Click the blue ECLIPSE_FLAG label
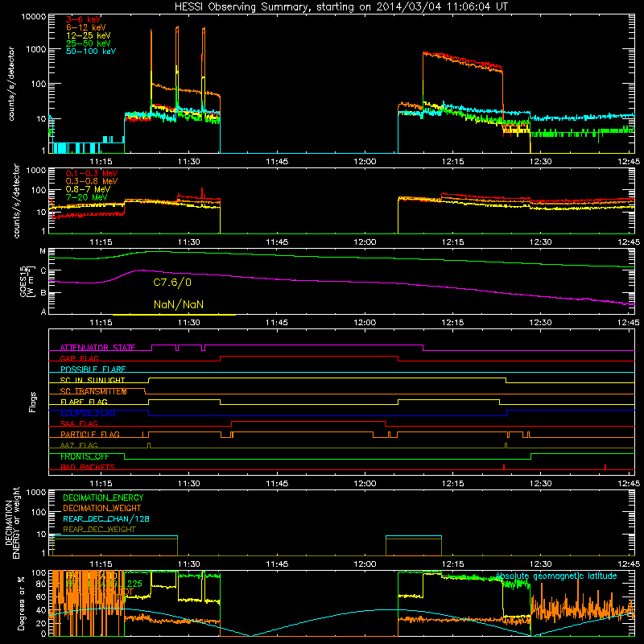Viewport: 644px width, 644px height. point(88,413)
